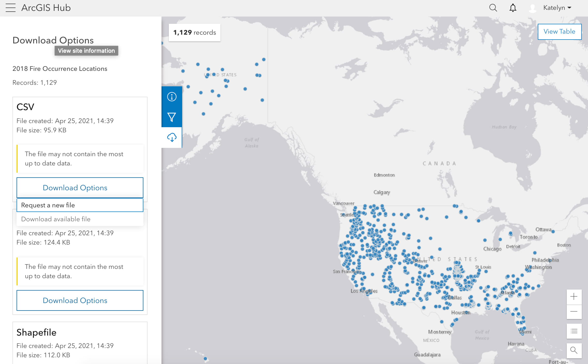588x364 pixels.
Task: Select the cloud download icon
Action: (x=172, y=137)
